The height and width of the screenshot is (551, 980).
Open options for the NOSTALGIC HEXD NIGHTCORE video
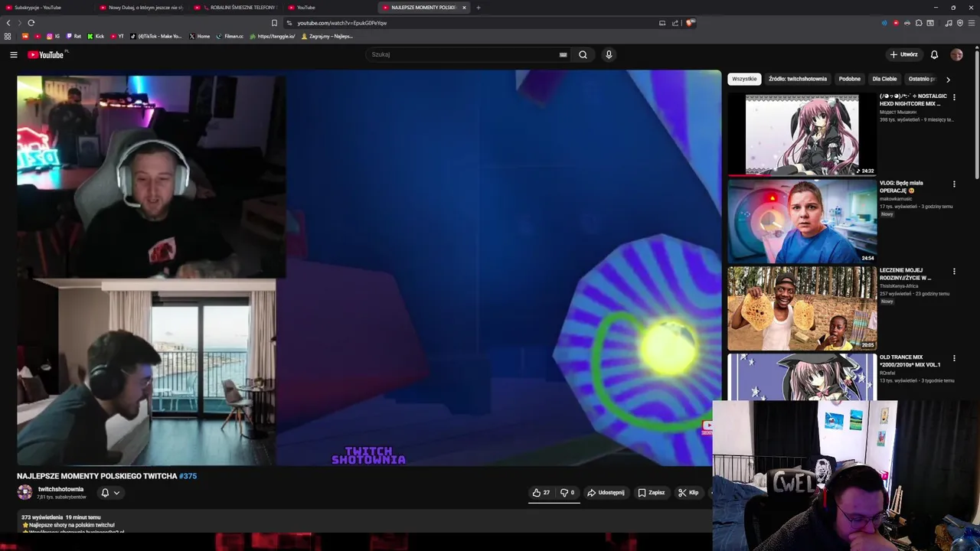[x=954, y=97]
